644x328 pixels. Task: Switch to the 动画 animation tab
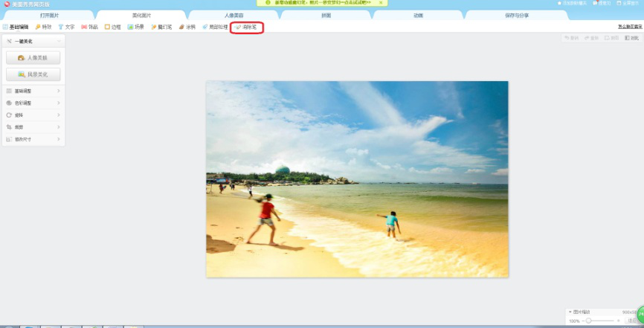[418, 15]
